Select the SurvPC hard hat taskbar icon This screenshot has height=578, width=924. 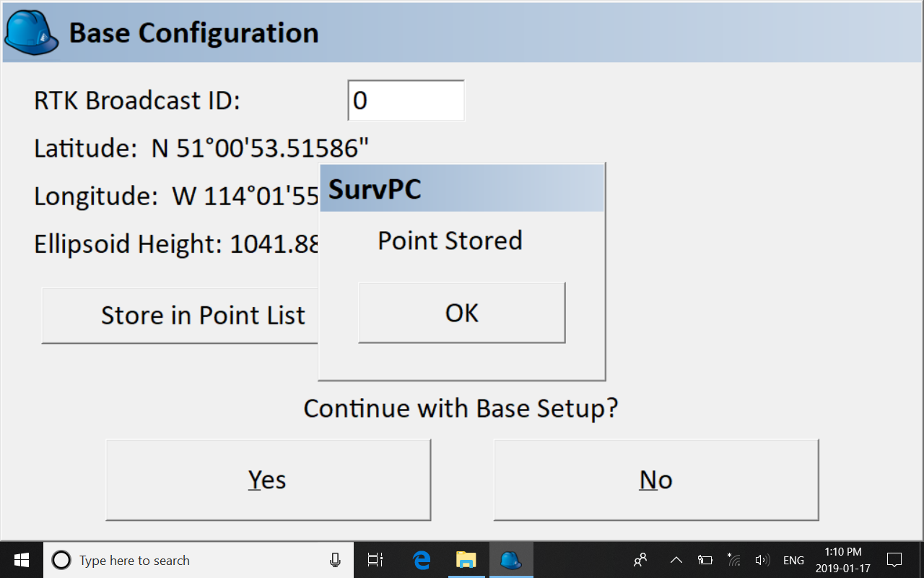511,560
